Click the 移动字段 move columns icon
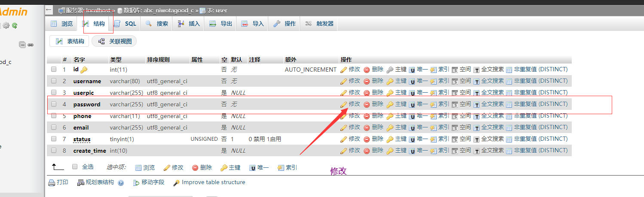 (x=136, y=183)
